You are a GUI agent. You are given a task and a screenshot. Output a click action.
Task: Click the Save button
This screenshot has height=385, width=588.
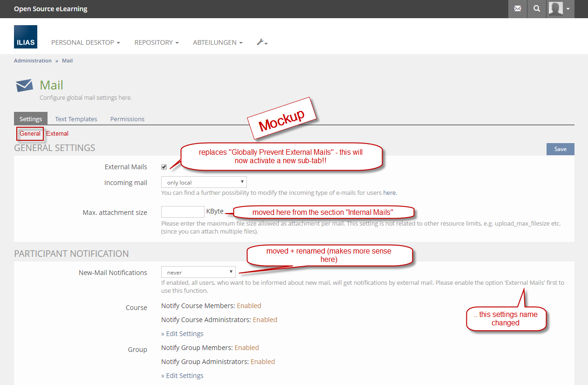[560, 149]
